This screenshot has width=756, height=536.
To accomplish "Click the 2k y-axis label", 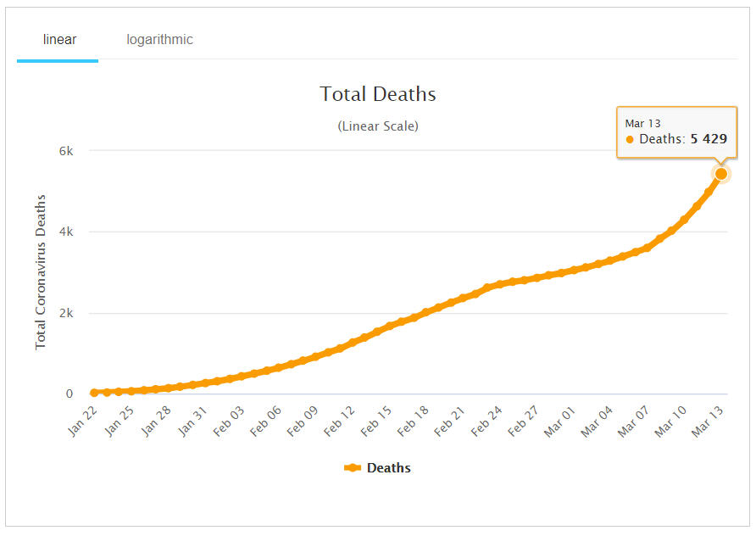I will (x=65, y=313).
